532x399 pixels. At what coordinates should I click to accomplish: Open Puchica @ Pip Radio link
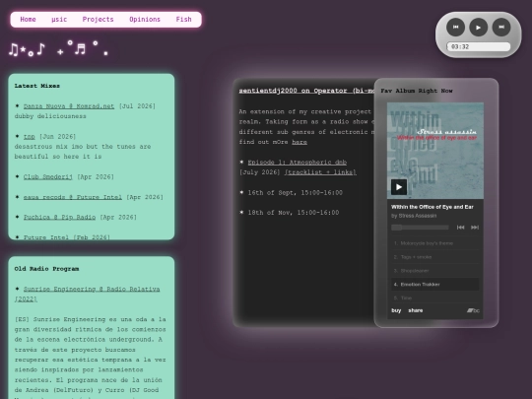[x=59, y=217]
